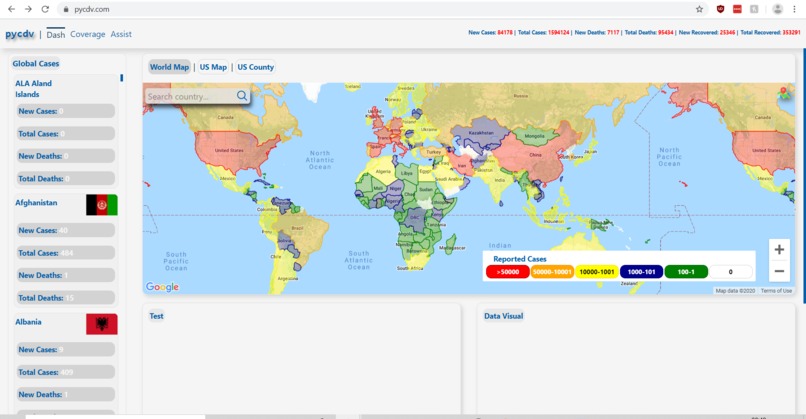806x419 pixels.
Task: Click the Data Visual panel heading
Action: tap(503, 316)
